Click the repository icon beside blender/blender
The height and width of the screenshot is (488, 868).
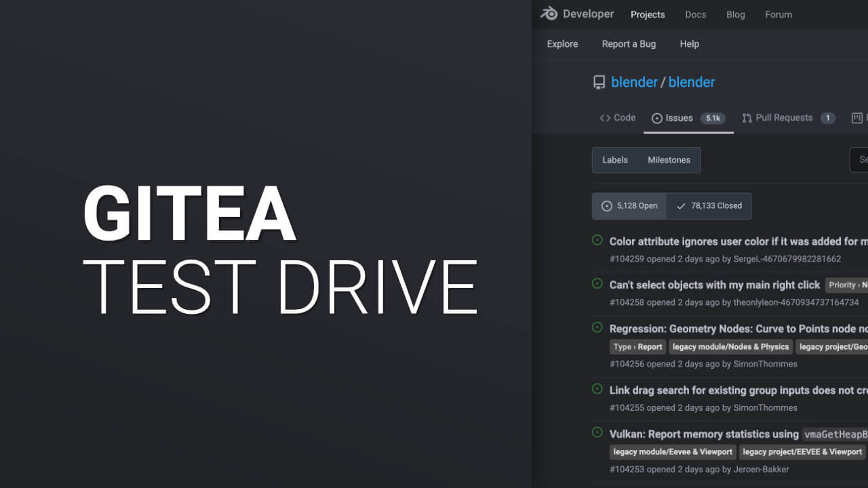coord(599,83)
